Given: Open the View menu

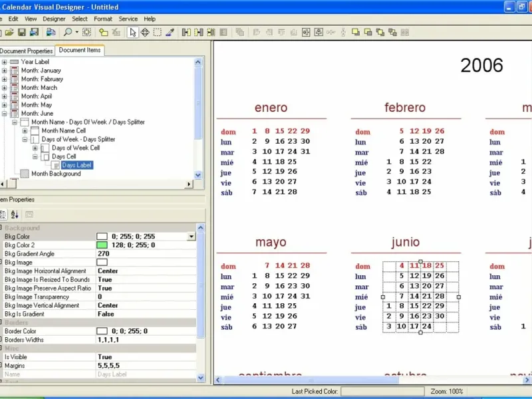Looking at the screenshot, I should point(31,19).
